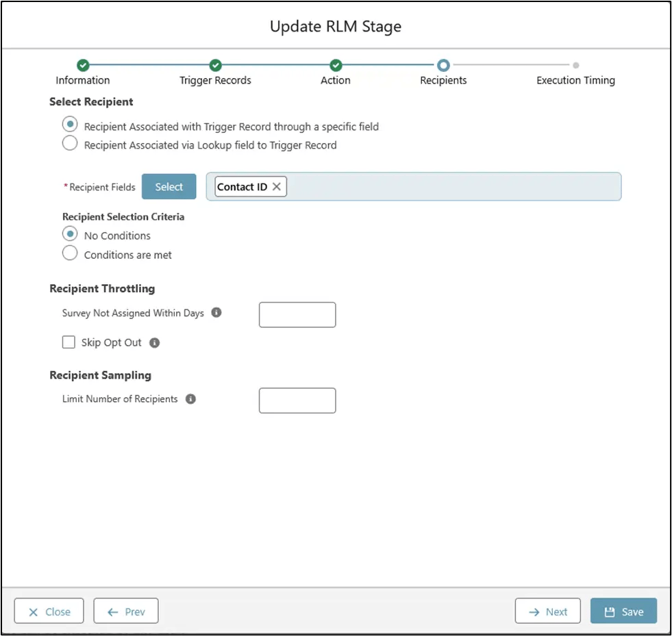672x636 pixels.
Task: Select recipient through a specific field option
Action: point(70,125)
